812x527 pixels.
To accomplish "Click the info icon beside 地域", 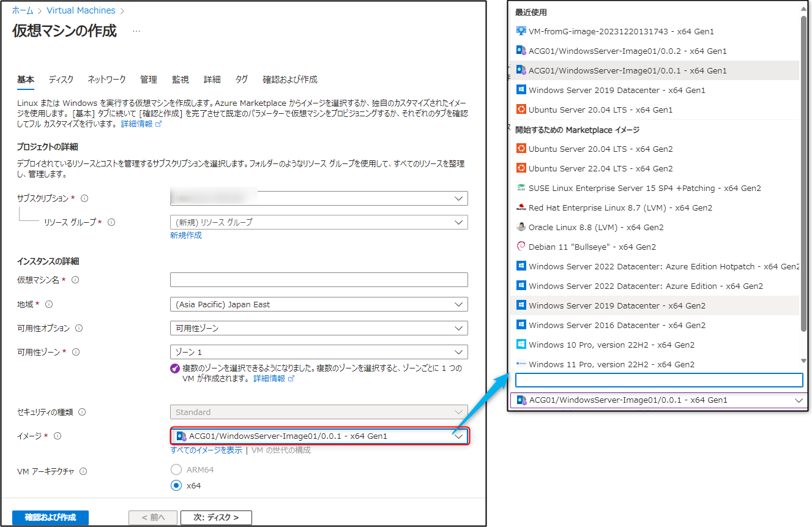I will click(49, 304).
